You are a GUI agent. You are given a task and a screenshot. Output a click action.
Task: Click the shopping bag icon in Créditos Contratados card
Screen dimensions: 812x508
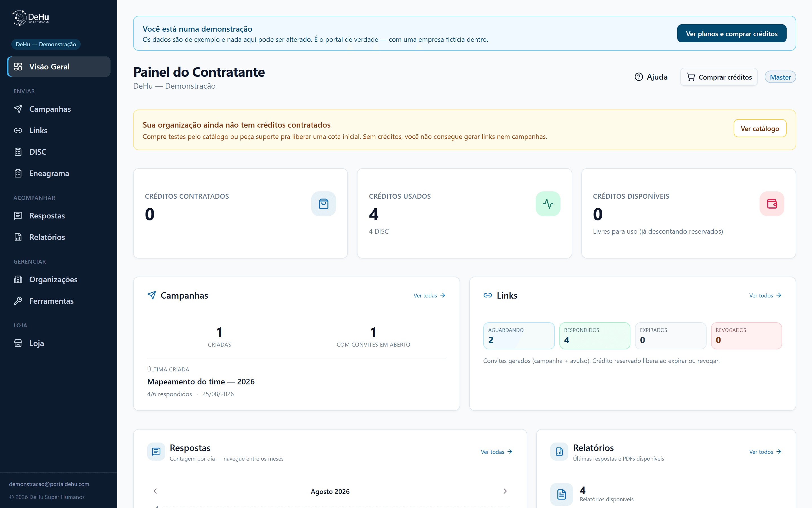pos(323,203)
